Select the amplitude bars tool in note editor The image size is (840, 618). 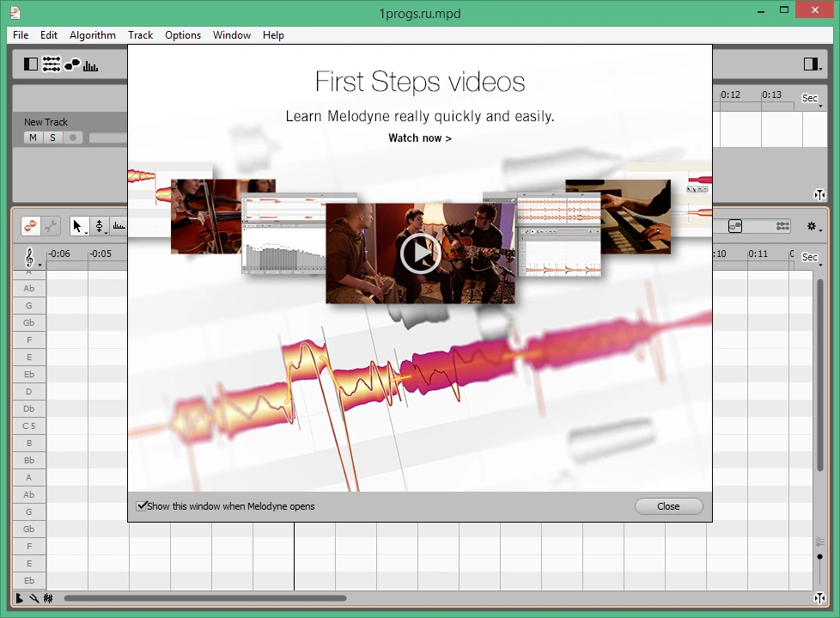119,226
